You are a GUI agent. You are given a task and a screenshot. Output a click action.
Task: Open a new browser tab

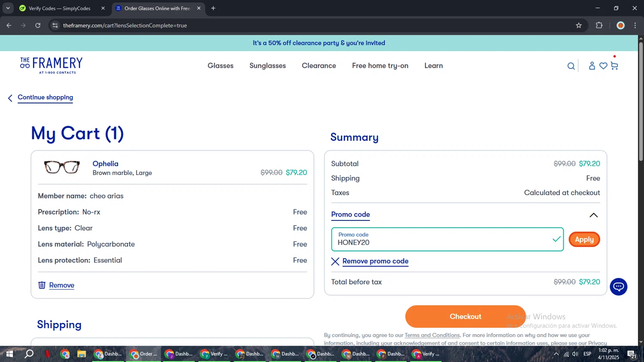click(213, 8)
